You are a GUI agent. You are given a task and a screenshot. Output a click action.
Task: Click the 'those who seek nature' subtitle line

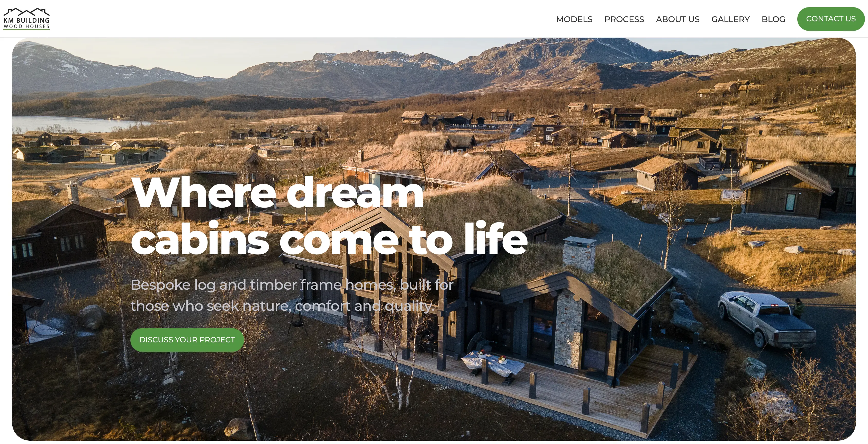282,306
